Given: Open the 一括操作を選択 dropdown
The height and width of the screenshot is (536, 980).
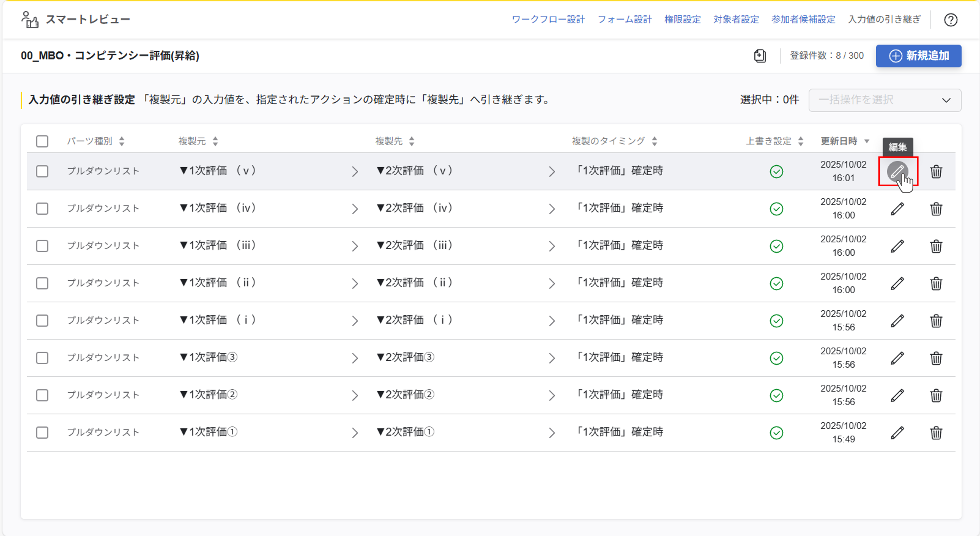Looking at the screenshot, I should point(884,100).
